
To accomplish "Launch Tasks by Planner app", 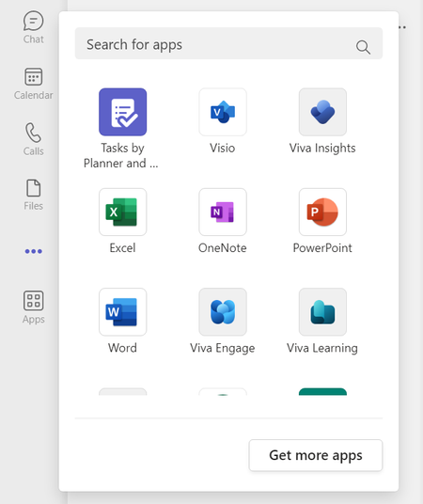I will click(123, 112).
